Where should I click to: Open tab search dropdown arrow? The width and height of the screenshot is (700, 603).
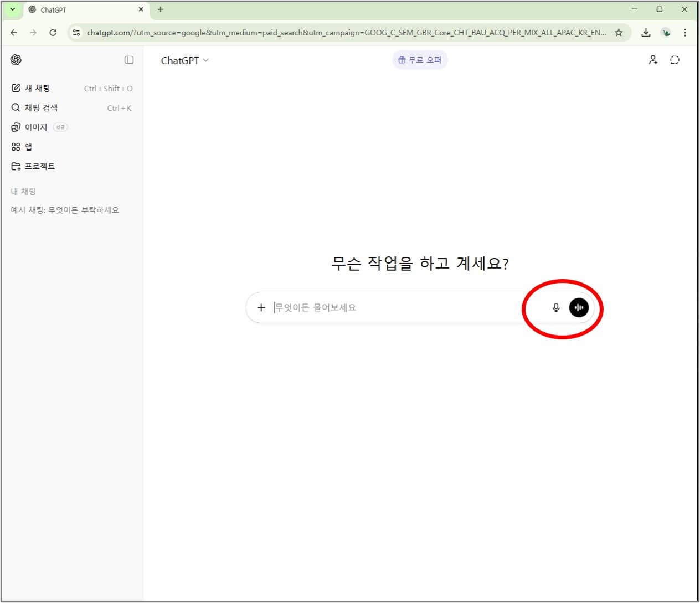(12, 9)
